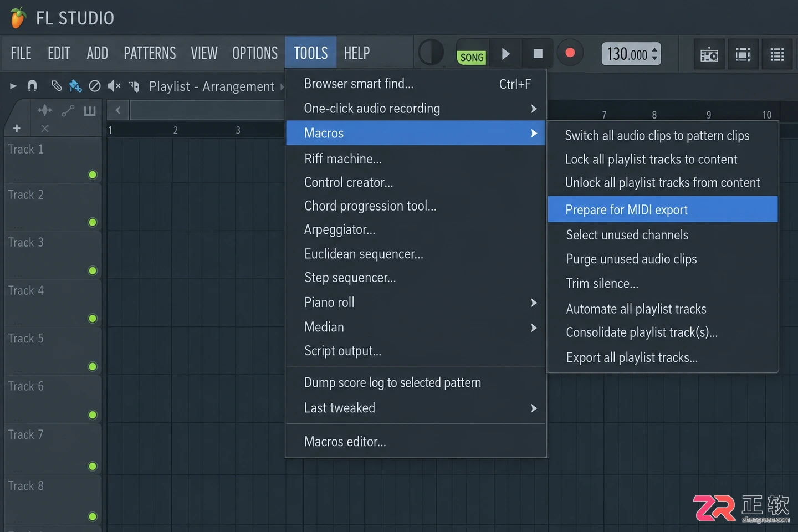Start playback with the play button
The height and width of the screenshot is (532, 798).
(505, 54)
